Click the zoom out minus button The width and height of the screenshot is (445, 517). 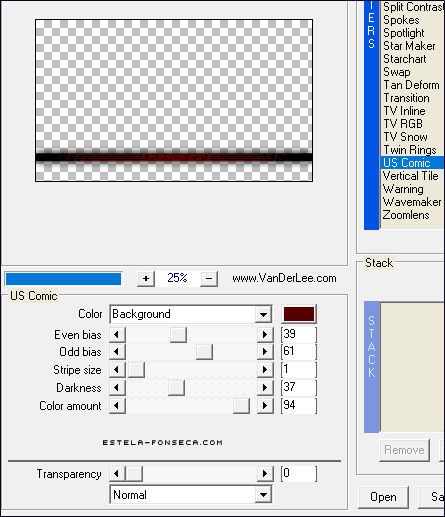209,278
